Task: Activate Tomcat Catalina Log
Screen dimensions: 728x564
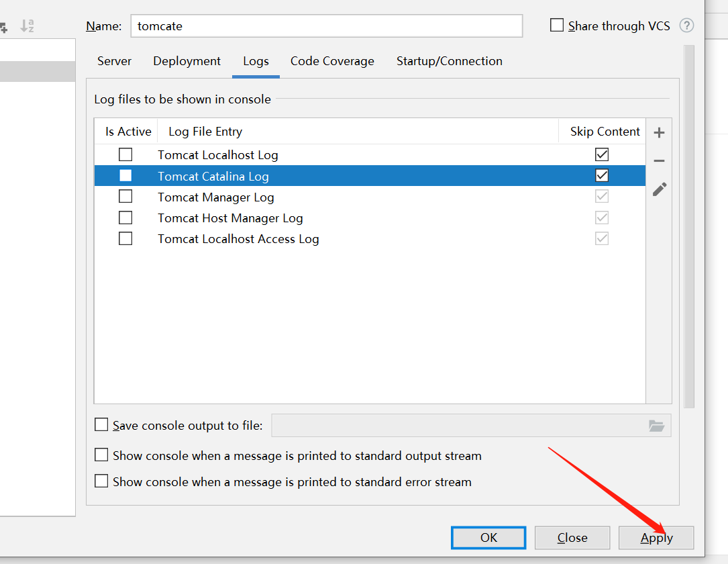Action: (x=125, y=176)
